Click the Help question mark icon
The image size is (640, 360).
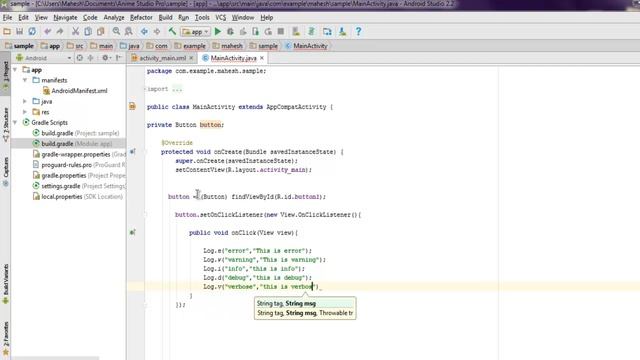pyautogui.click(x=358, y=31)
